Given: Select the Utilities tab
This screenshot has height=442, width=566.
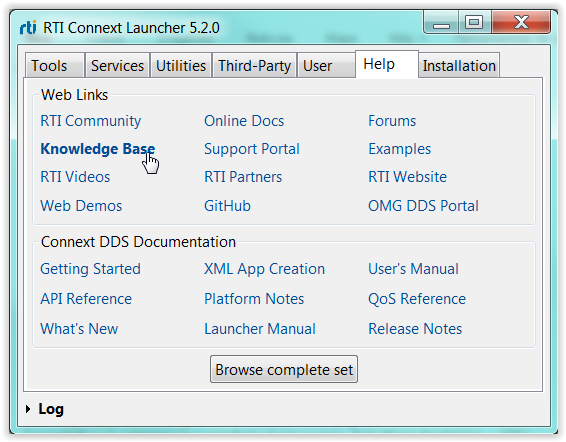Looking at the screenshot, I should (181, 65).
